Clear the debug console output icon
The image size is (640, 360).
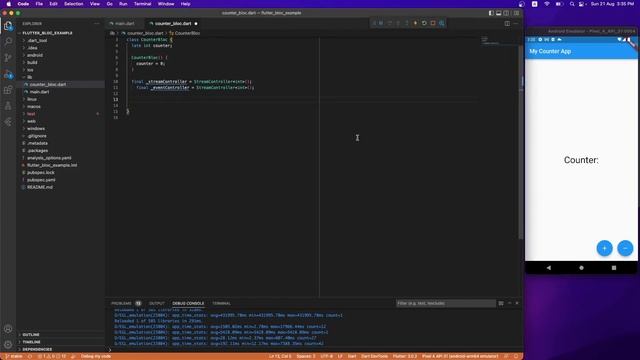click(501, 303)
